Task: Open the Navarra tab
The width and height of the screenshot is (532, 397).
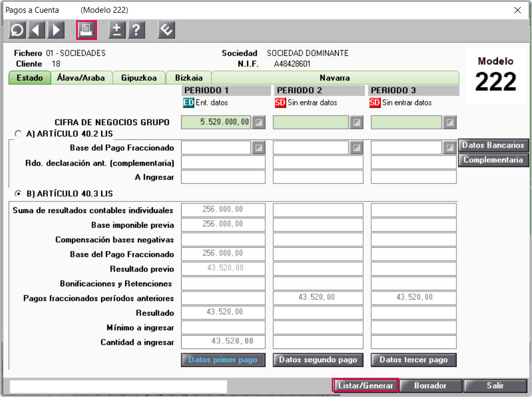Action: coord(335,78)
